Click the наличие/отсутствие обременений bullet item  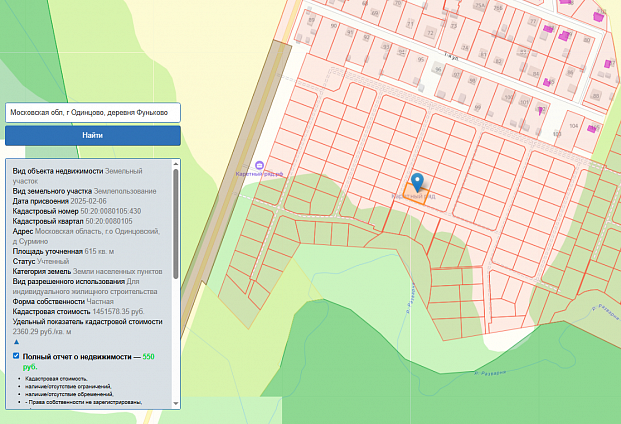(x=69, y=394)
